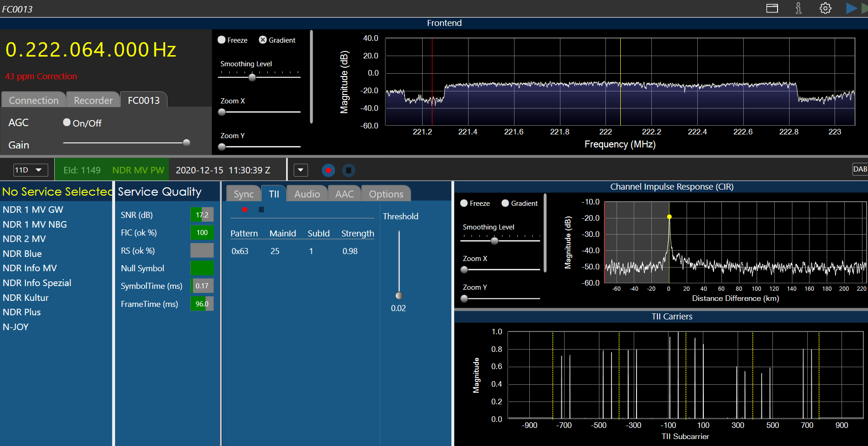Click the small red record dot in TII tab
This screenshot has width=868, height=446.
244,210
